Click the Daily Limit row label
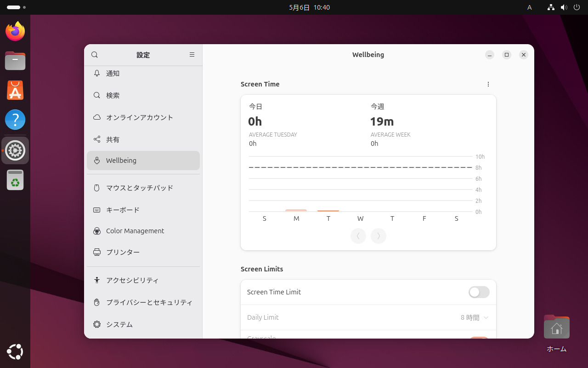 263,317
